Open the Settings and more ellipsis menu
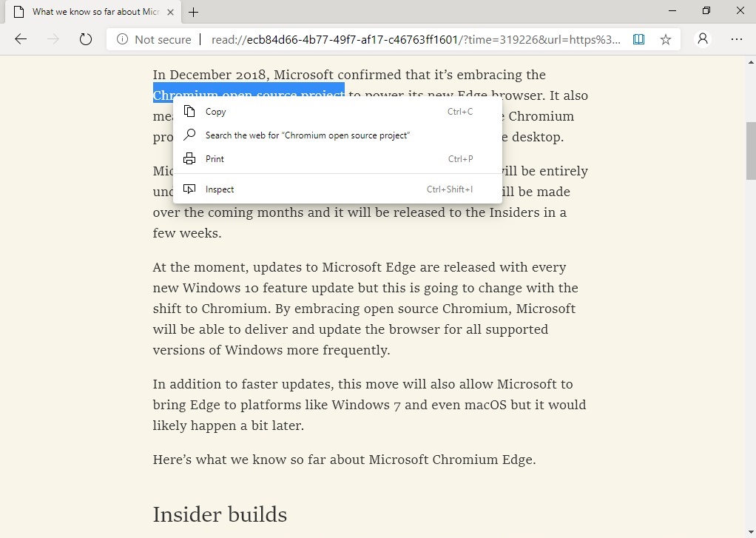Image resolution: width=756 pixels, height=538 pixels. tap(736, 39)
